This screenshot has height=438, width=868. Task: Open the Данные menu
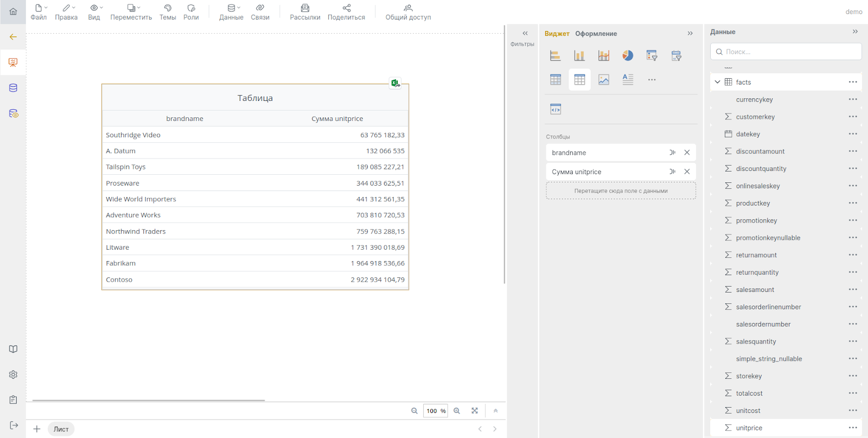coord(232,12)
